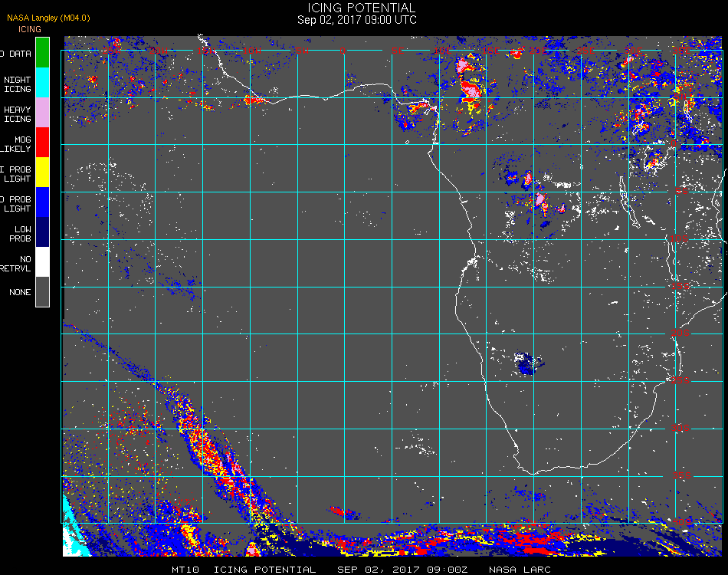Click the '0' equator latitude label

[x=674, y=143]
